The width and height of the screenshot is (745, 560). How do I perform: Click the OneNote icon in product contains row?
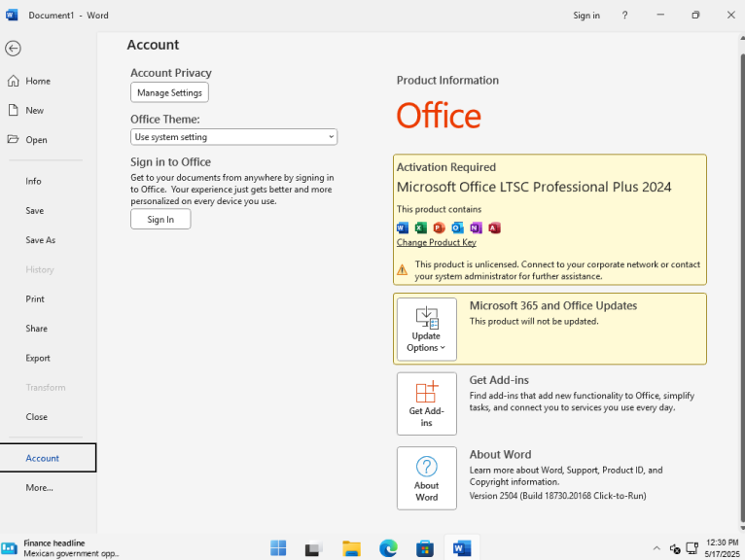coord(476,228)
